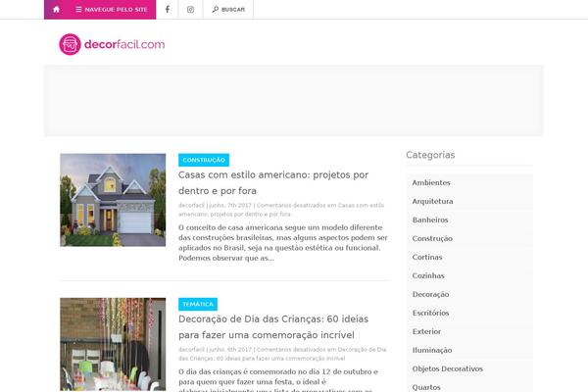
Task: Click excerpt text 'O dia das crianças é comemorado'
Action: (278, 381)
